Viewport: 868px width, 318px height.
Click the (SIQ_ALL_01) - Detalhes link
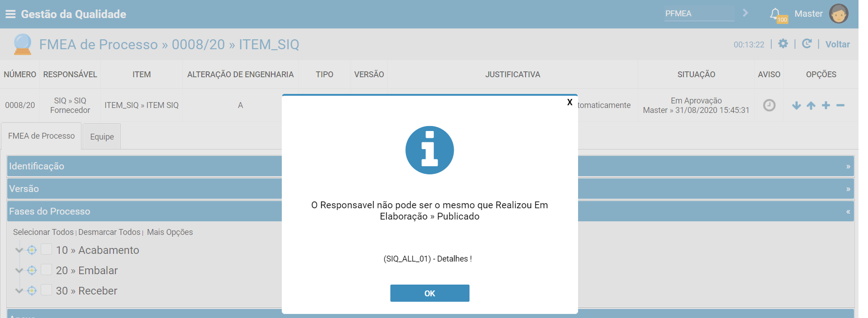click(428, 259)
